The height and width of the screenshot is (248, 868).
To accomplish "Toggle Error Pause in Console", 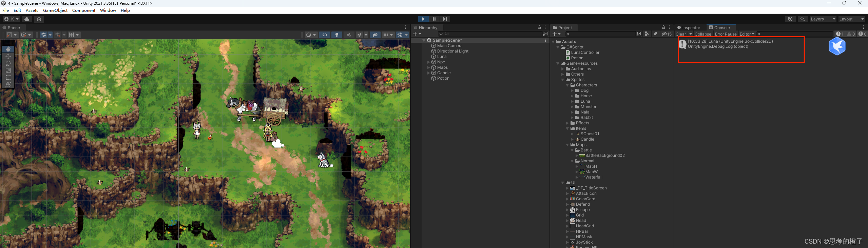I will click(726, 34).
